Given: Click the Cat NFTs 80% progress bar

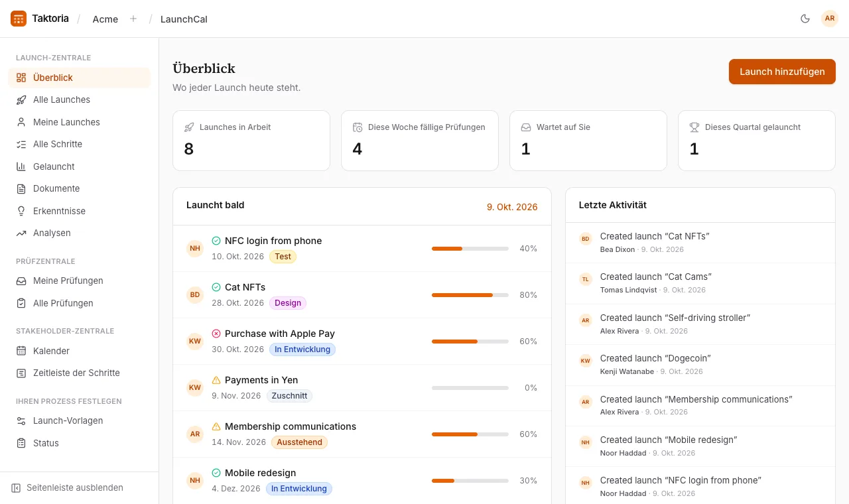Looking at the screenshot, I should pos(470,295).
